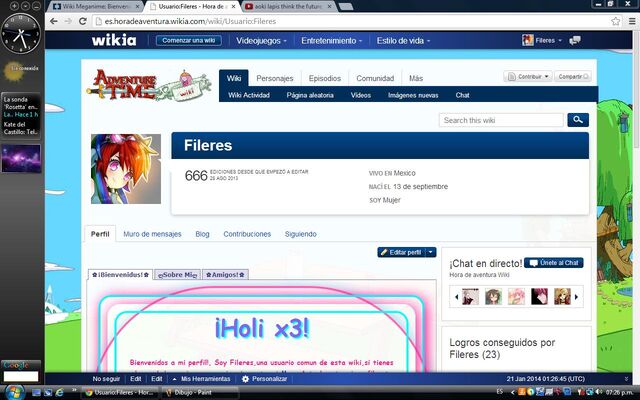This screenshot has height=400, width=640.
Task: Click the Adventure Time wiki logo
Action: pos(149,86)
